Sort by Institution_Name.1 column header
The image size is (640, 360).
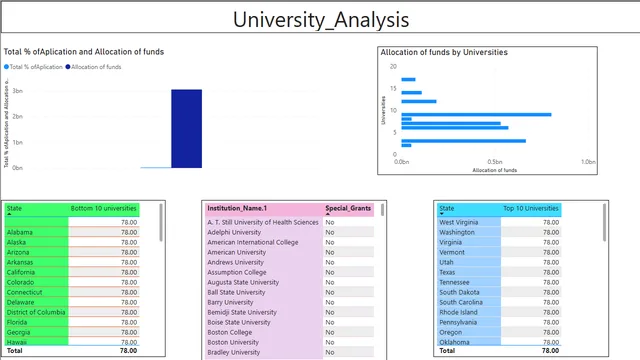coord(237,209)
